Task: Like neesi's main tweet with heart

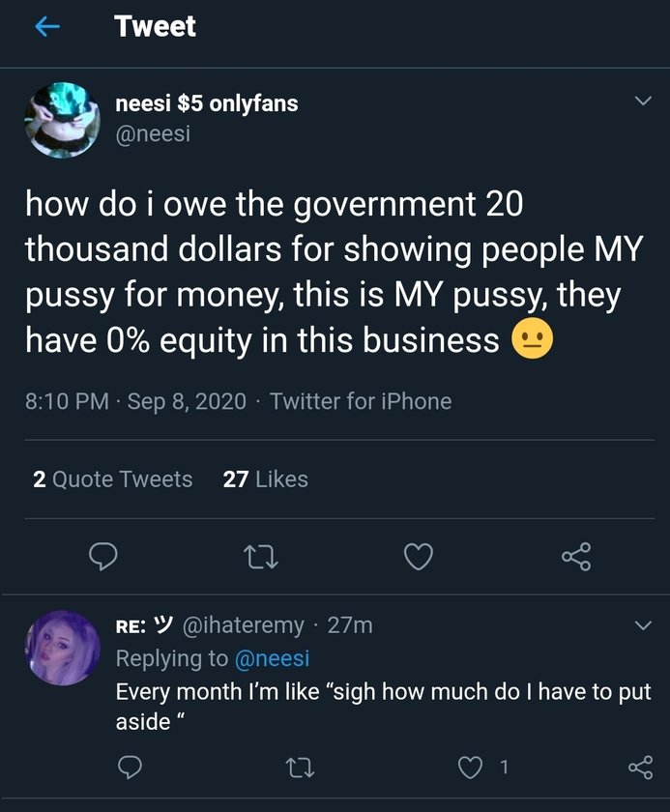Action: (x=418, y=557)
